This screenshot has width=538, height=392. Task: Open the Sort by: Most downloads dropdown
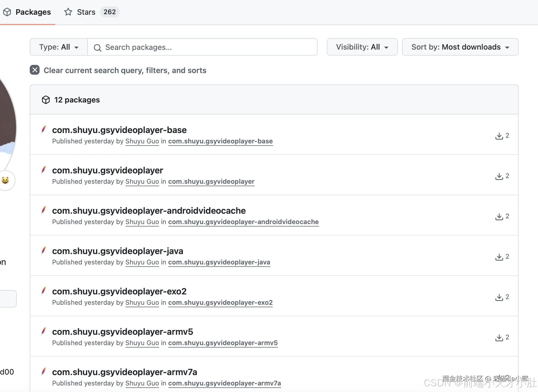point(460,47)
